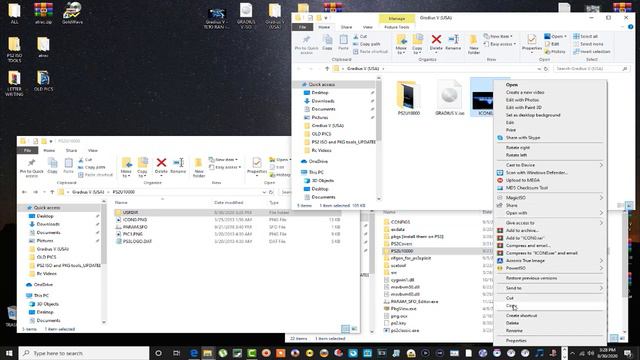This screenshot has height=360, width=640.
Task: Click MD5 Checksum Tool entry
Action: coord(527,188)
